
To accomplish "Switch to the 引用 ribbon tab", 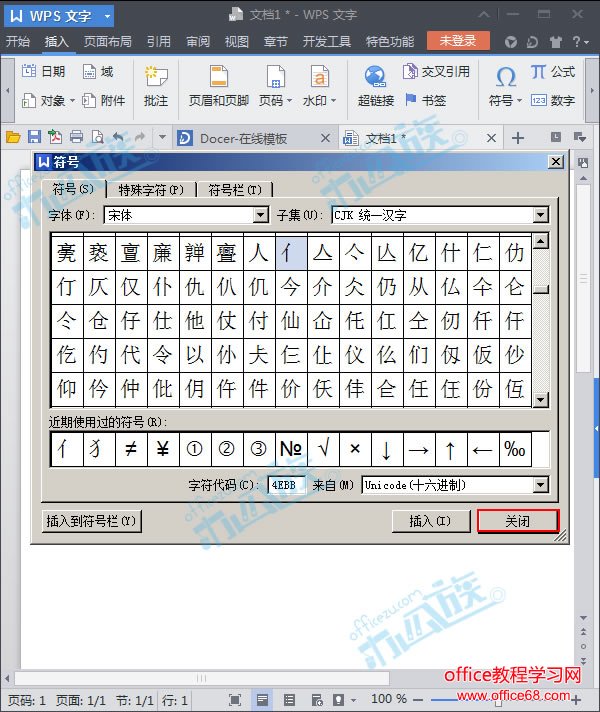I will point(159,41).
